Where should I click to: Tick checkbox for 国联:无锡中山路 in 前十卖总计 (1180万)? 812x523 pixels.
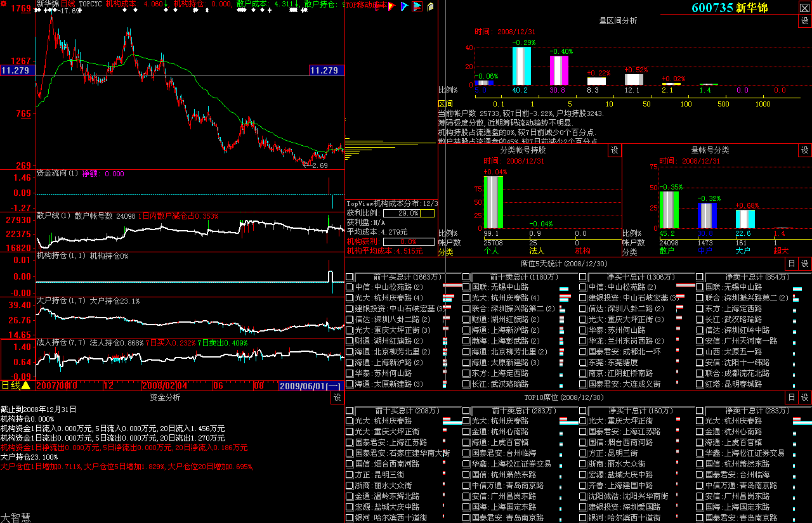(466, 287)
